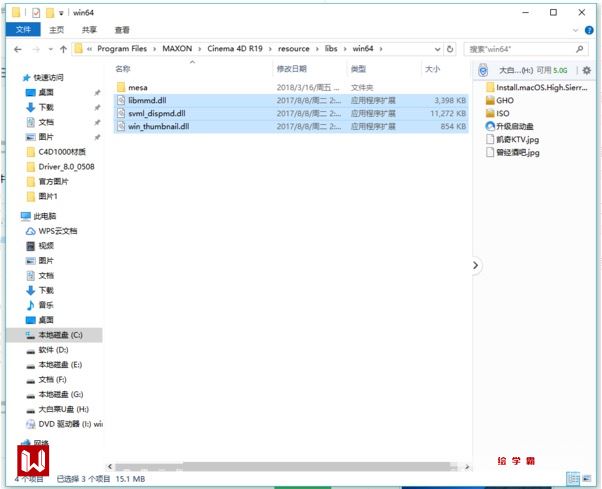The image size is (602, 489).
Task: Open the 主页 ribbon tab
Action: click(x=56, y=30)
